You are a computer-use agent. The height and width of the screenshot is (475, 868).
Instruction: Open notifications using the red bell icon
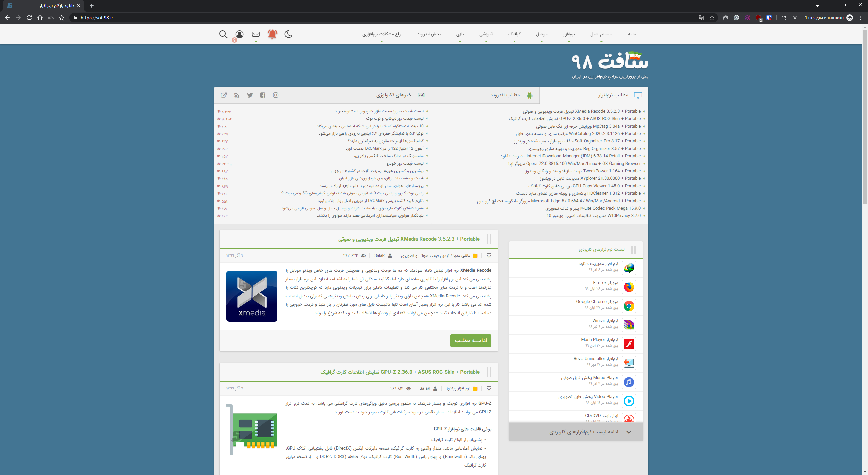(272, 34)
